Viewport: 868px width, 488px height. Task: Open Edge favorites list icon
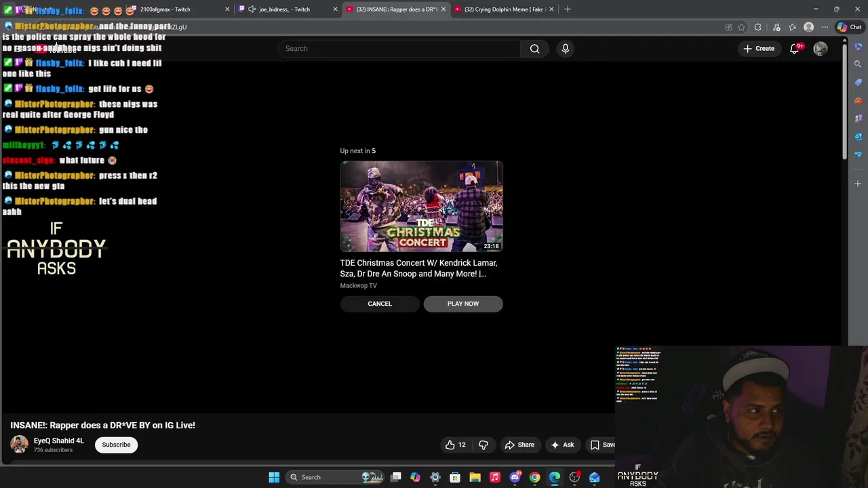pos(792,27)
